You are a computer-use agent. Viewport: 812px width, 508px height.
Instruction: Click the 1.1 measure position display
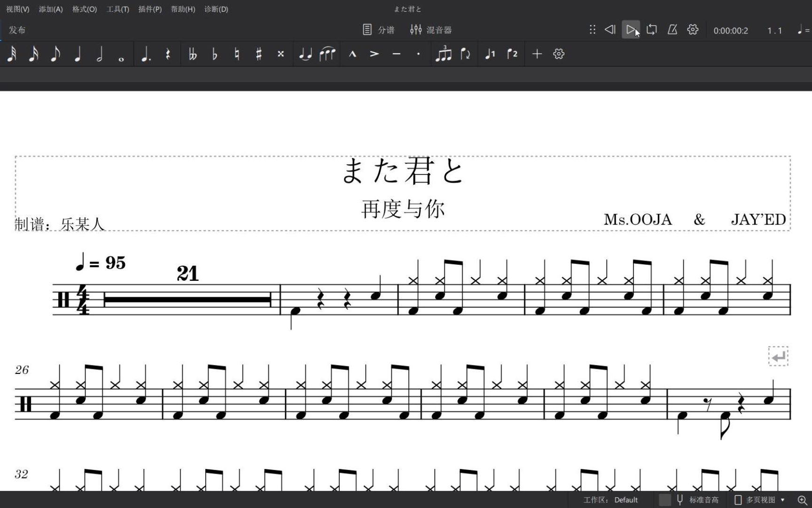point(774,31)
